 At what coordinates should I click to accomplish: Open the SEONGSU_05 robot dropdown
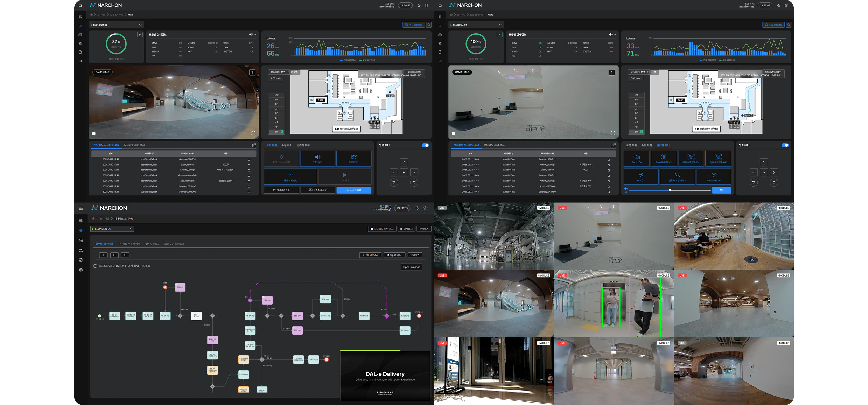(116, 25)
